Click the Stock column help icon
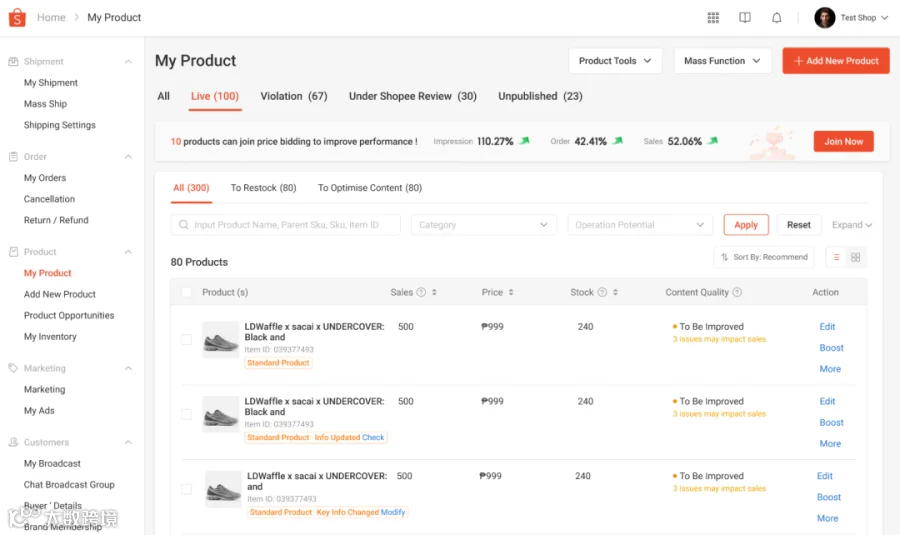The image size is (900, 535). [602, 292]
